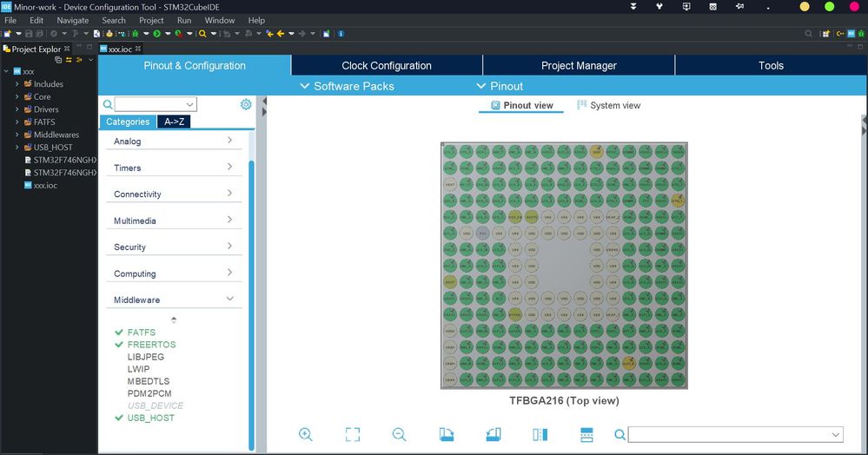The image size is (868, 455).
Task: Click the information icon in toolbar
Action: [x=341, y=34]
